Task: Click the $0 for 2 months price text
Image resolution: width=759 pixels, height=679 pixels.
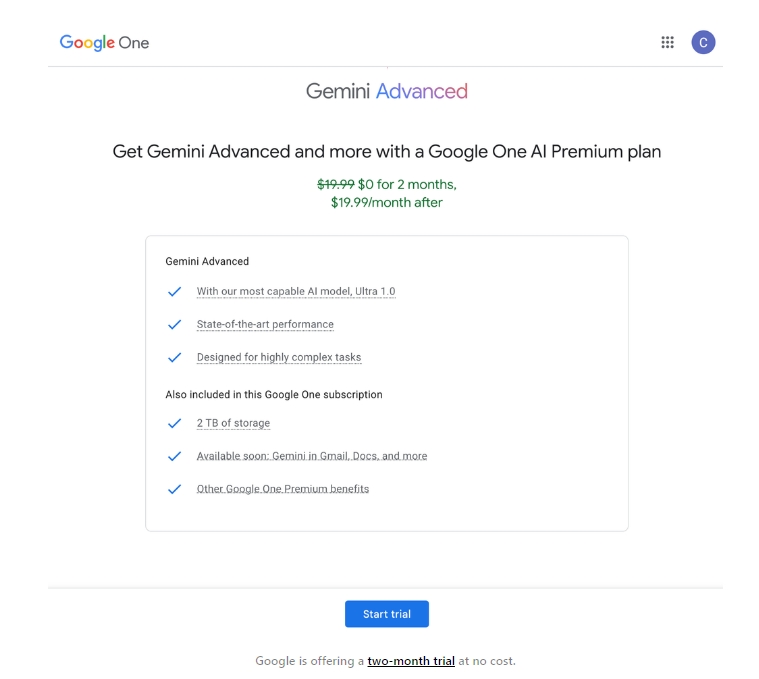Action: pyautogui.click(x=407, y=184)
